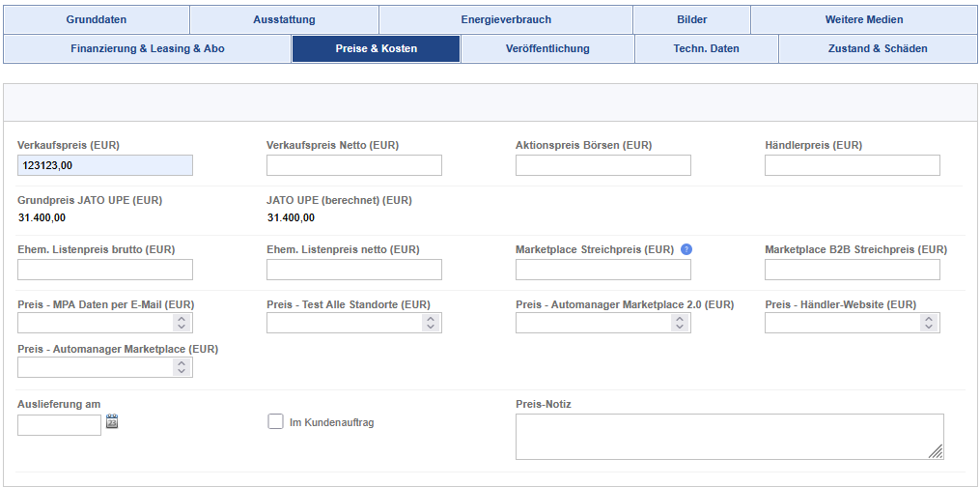This screenshot has width=980, height=487.
Task: Click the Preis - Automanager Marketplace spinner arrows
Action: 182,367
